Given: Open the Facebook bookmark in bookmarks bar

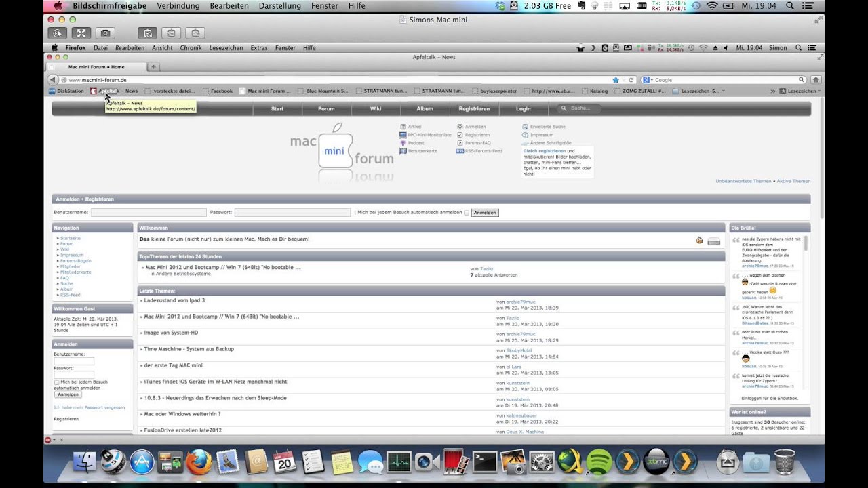Looking at the screenshot, I should [217, 91].
